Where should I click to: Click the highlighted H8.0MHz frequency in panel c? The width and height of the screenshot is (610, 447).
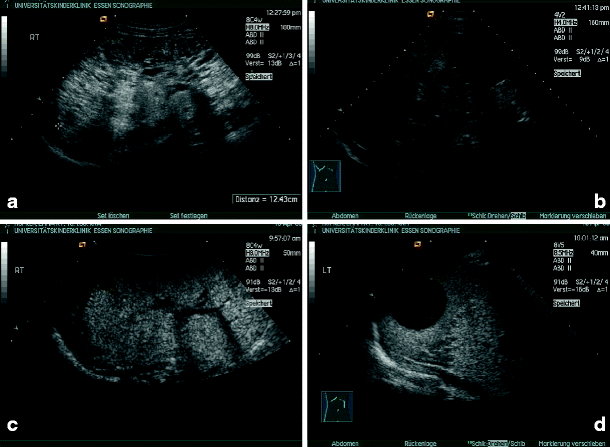point(257,253)
